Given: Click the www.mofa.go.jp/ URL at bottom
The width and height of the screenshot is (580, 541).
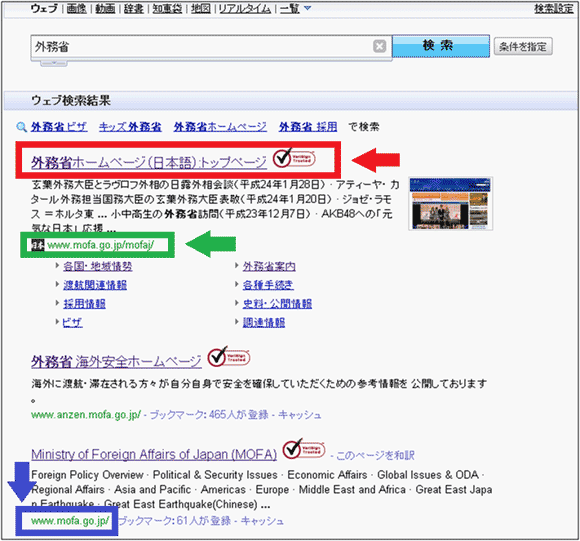Looking at the screenshot, I should pyautogui.click(x=70, y=521).
